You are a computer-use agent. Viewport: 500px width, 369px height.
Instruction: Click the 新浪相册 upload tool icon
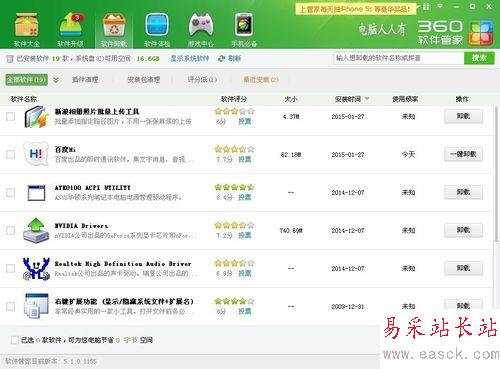pos(37,117)
